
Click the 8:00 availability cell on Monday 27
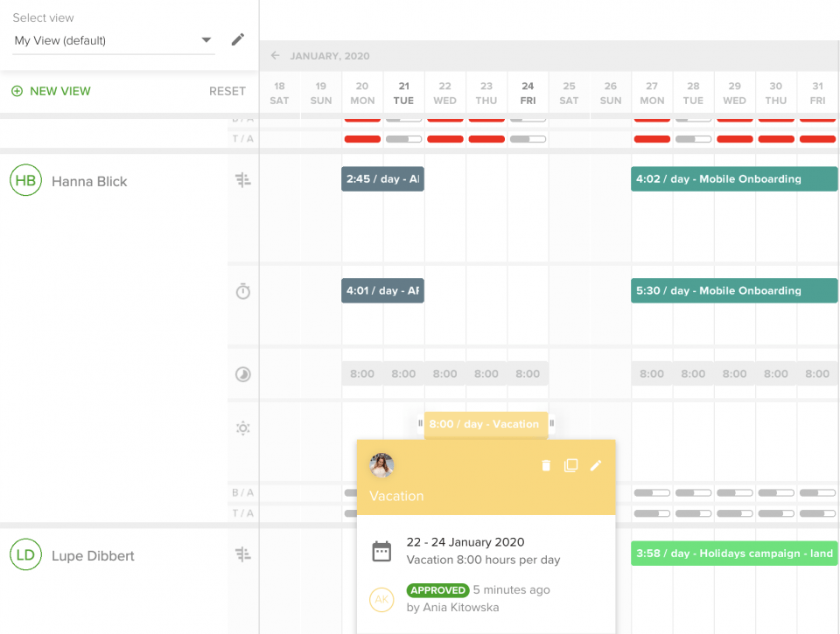[x=652, y=373]
